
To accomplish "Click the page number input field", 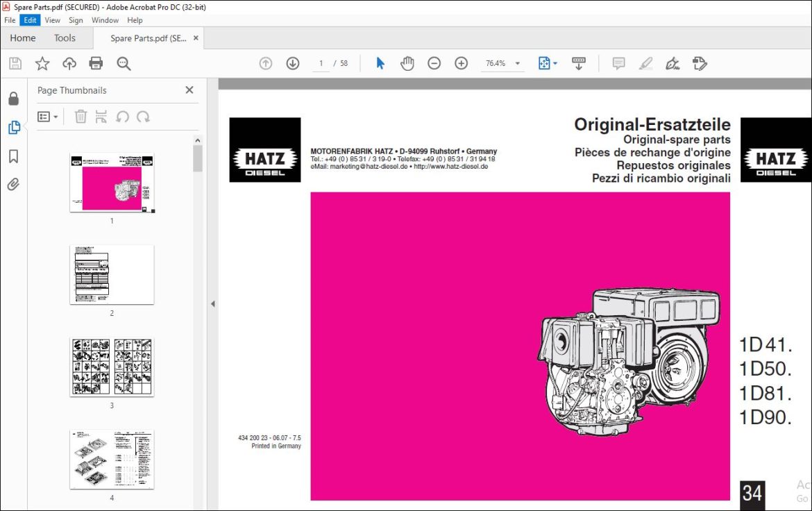I will coord(321,63).
